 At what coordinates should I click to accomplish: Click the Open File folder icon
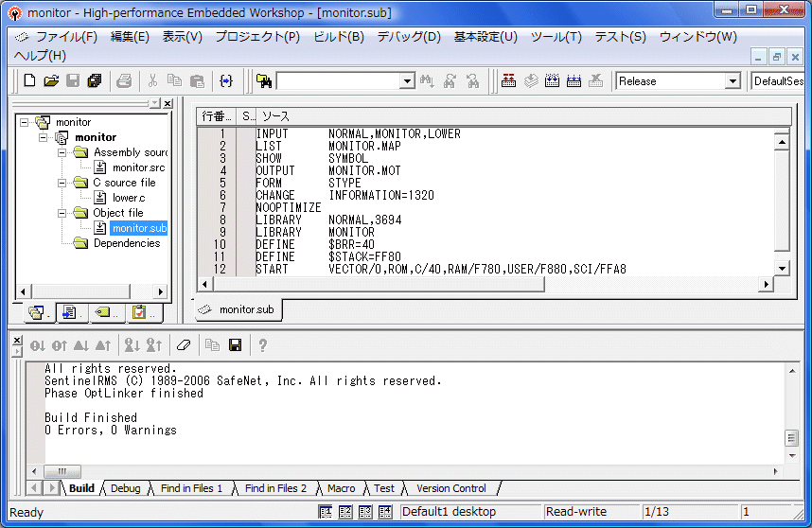pos(51,80)
